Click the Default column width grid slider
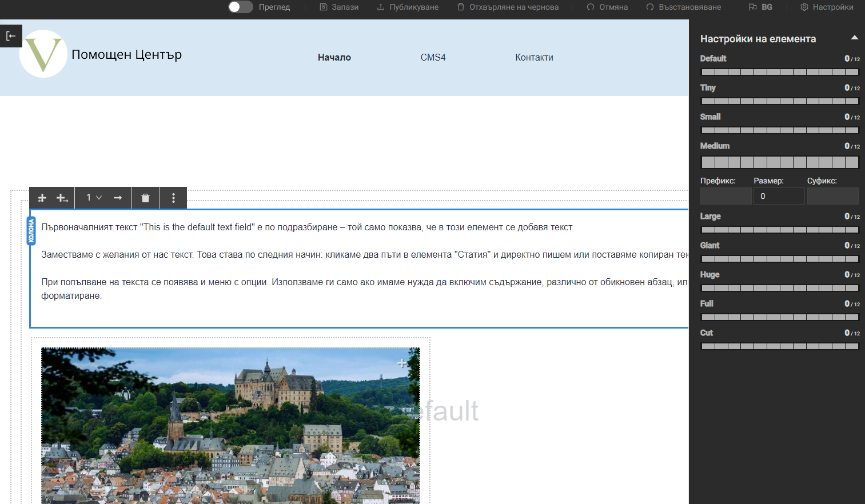The image size is (865, 504). [780, 72]
